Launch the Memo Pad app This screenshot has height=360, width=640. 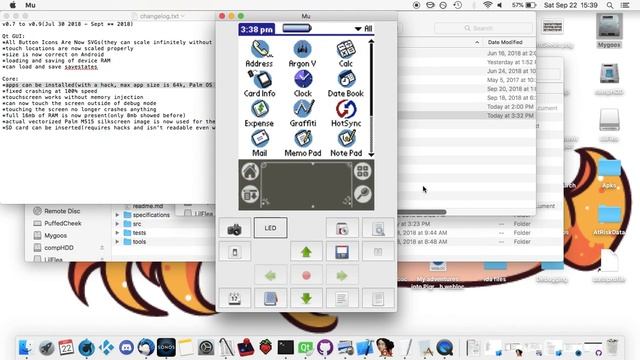(x=303, y=144)
